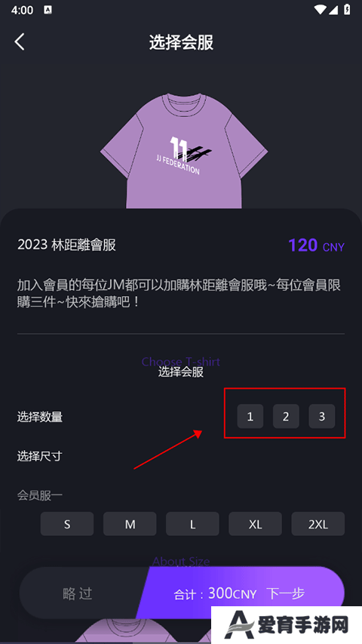
Task: Tap the purple T-shirt product image
Action: [184, 151]
